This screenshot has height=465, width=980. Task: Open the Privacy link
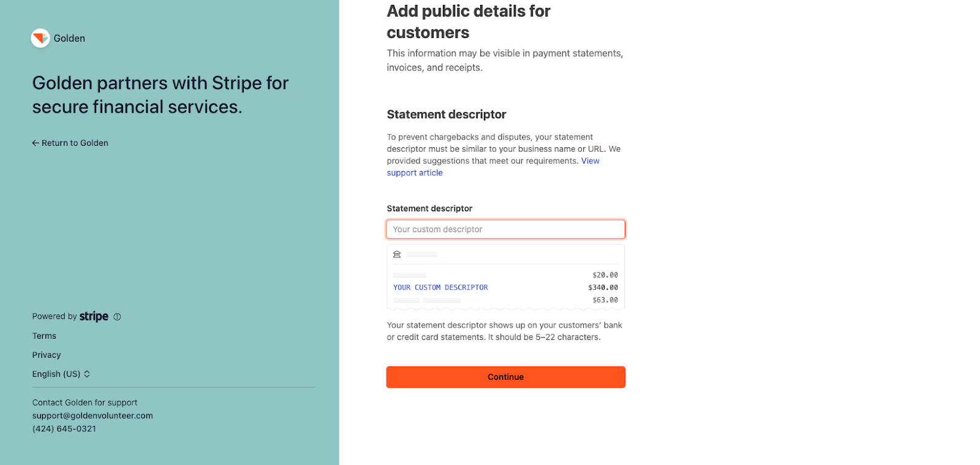click(x=47, y=355)
